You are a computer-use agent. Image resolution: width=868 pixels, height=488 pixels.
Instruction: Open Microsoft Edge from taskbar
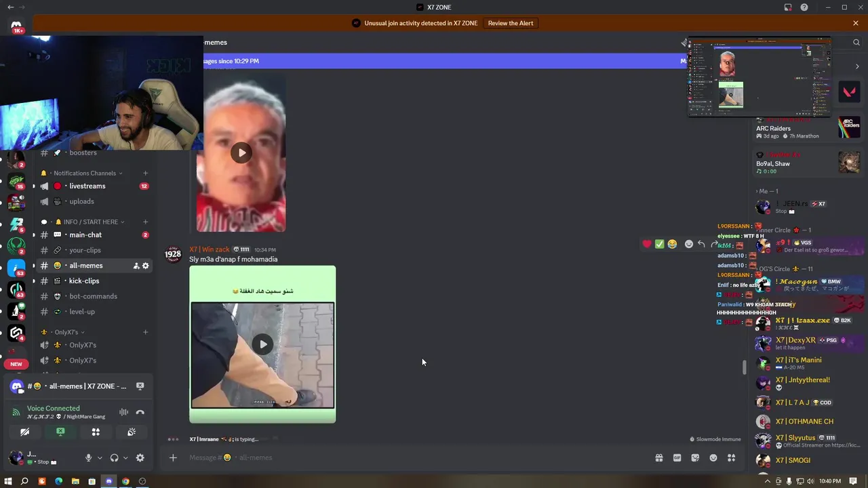click(58, 481)
